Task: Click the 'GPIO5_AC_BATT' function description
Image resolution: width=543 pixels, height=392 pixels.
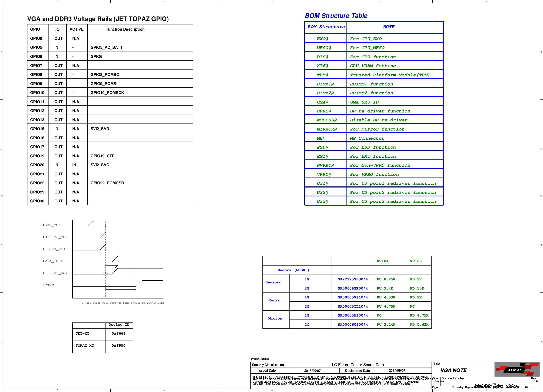Action: (x=106, y=47)
